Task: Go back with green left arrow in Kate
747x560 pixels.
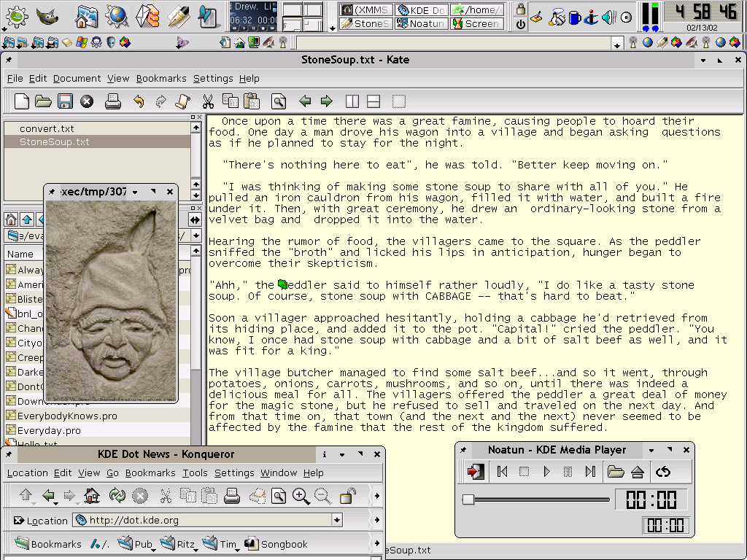Action: 305,101
